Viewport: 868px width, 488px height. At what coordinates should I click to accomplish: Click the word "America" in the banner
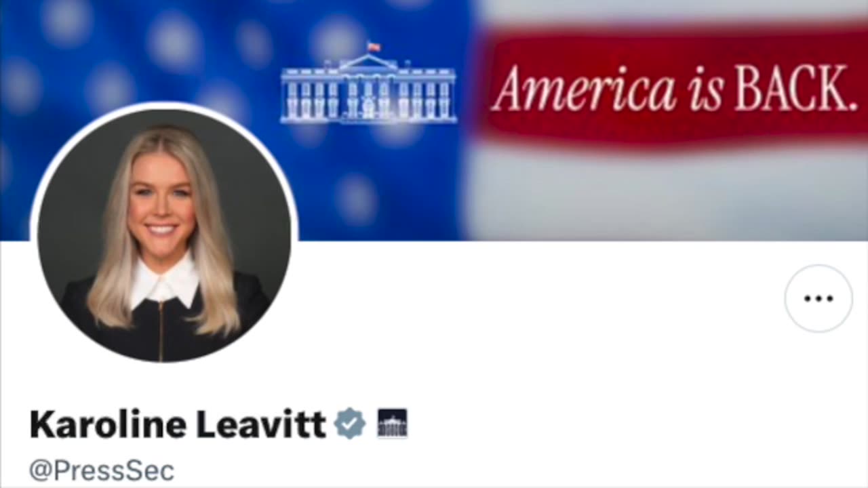(x=584, y=88)
